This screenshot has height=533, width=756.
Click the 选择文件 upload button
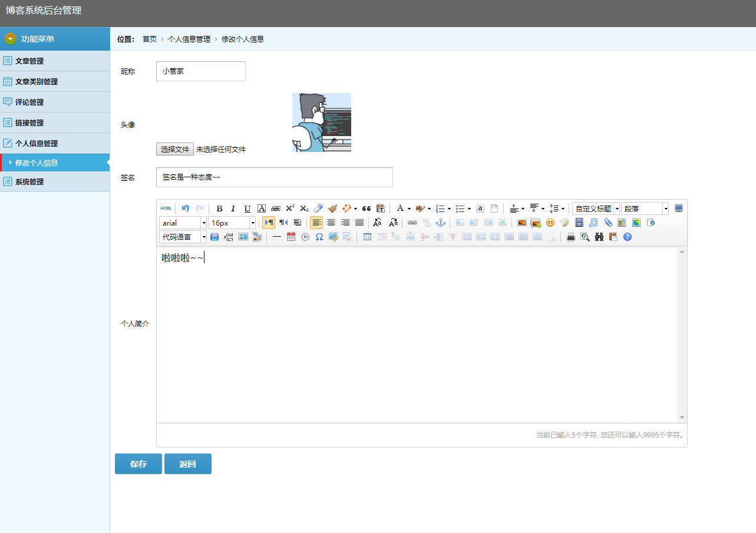pos(175,149)
